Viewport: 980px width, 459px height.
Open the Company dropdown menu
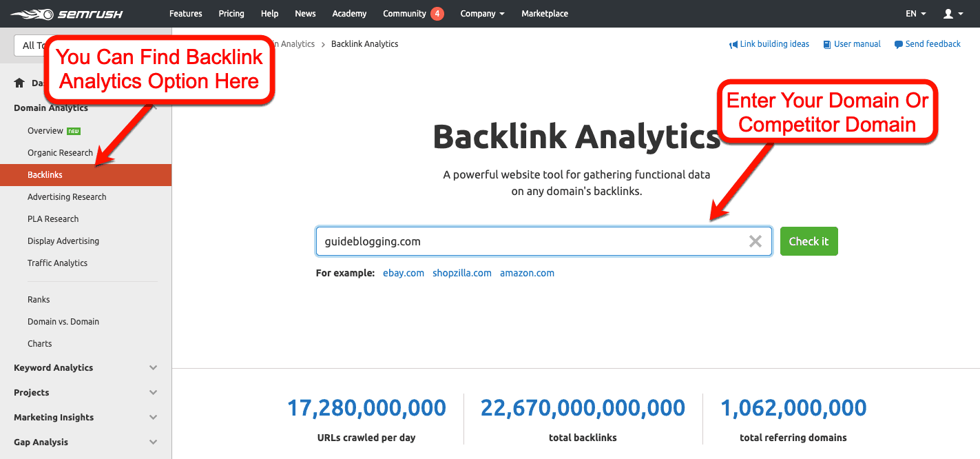(x=482, y=14)
